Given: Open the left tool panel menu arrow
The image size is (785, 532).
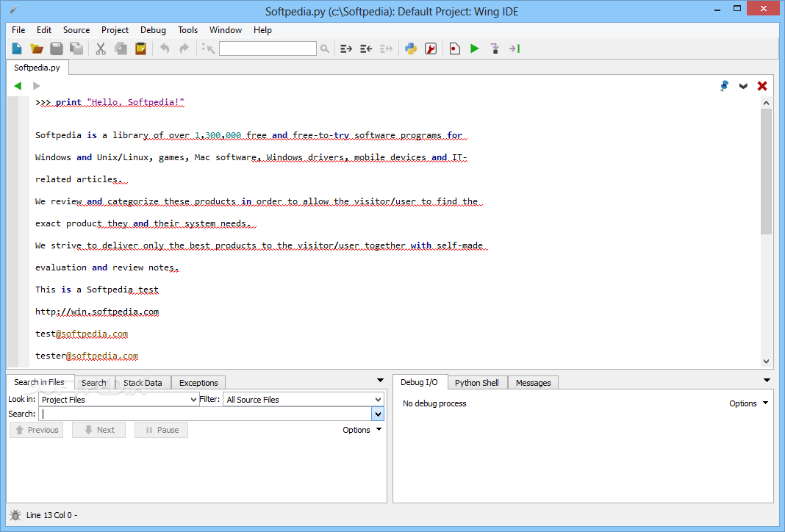Looking at the screenshot, I should pos(380,381).
